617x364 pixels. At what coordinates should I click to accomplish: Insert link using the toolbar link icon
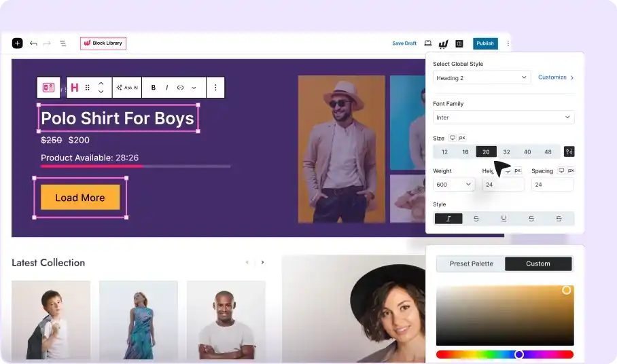(180, 88)
